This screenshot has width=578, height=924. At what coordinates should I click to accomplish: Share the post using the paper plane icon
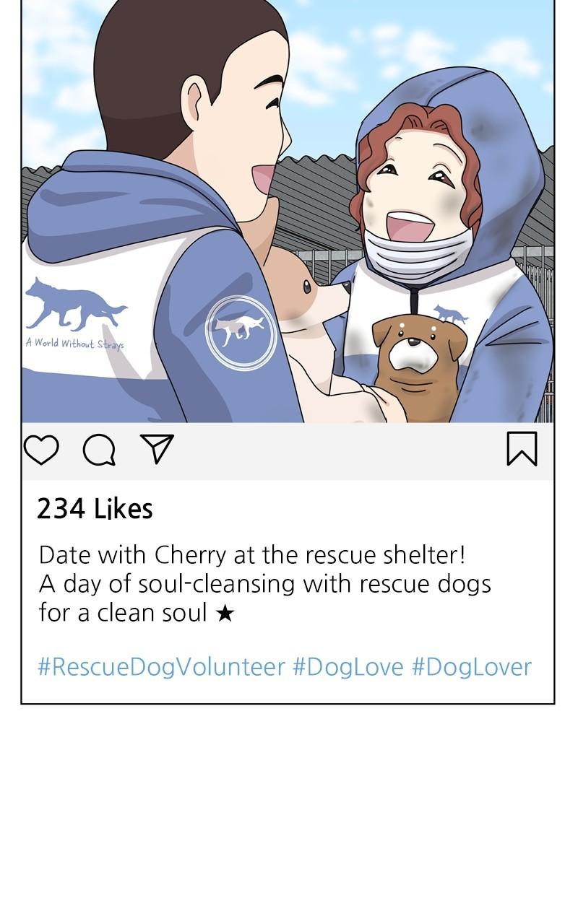click(157, 449)
